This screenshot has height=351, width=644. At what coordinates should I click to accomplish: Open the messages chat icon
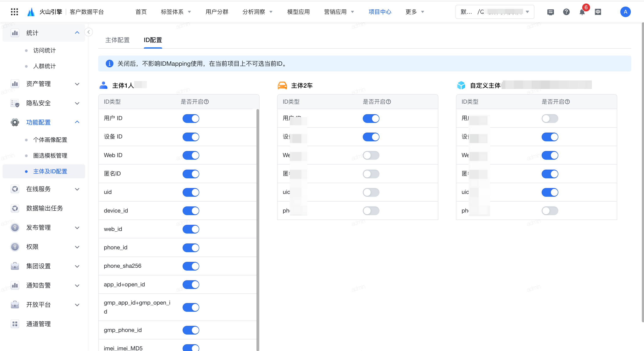point(550,12)
